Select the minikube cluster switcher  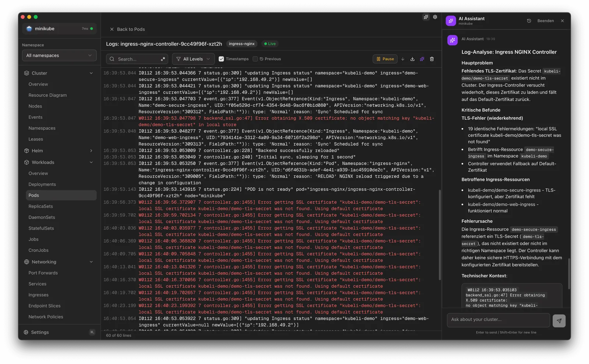coord(59,29)
